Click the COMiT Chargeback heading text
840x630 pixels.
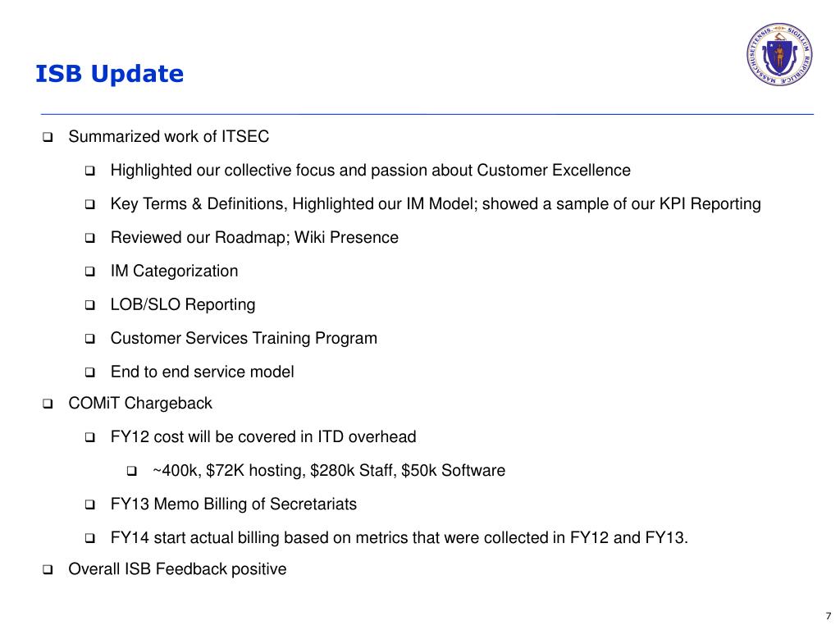pos(139,404)
